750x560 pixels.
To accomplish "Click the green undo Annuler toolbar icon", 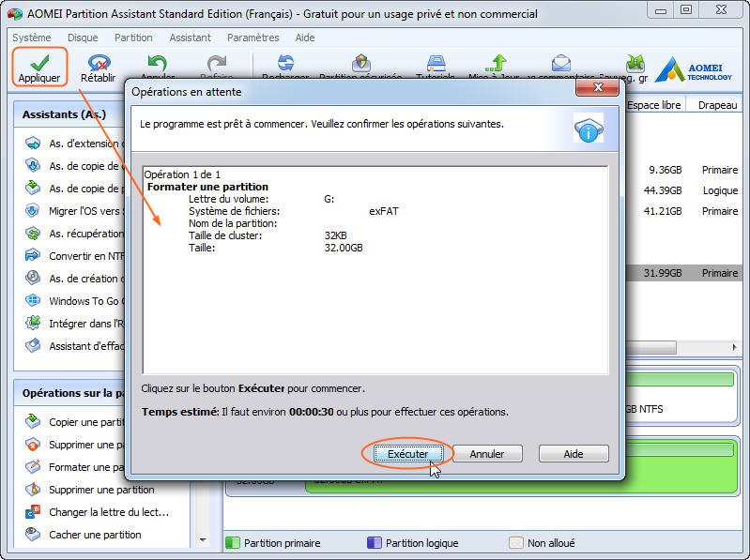I will (158, 63).
